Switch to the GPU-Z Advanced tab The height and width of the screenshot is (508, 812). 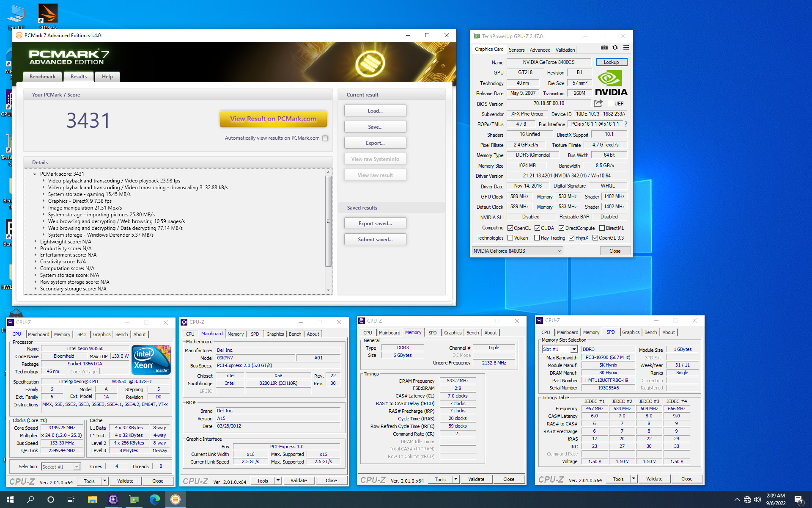tap(540, 50)
